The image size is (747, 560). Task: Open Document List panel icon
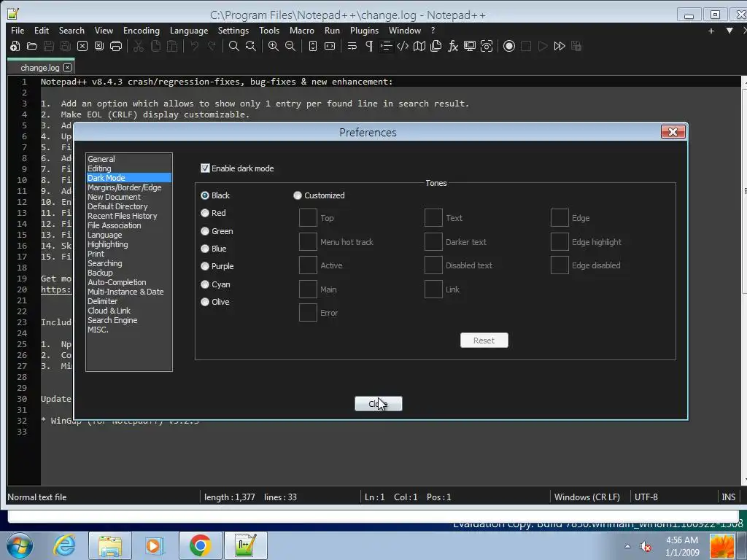coord(436,46)
